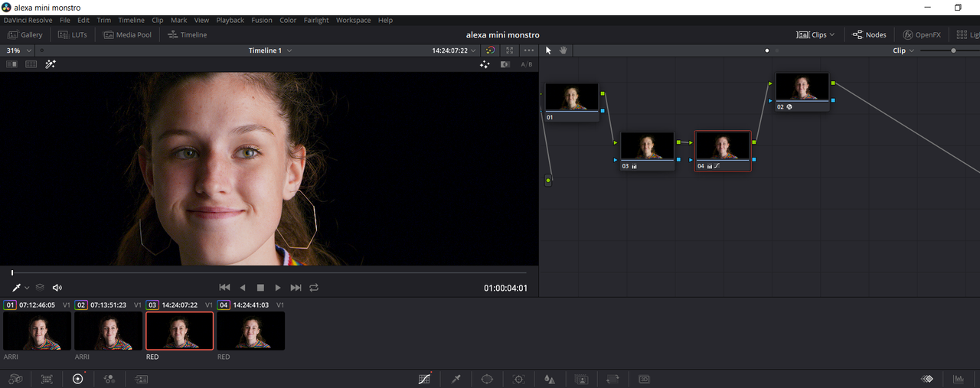Image resolution: width=980 pixels, height=388 pixels.
Task: Open the Curves palette
Action: tap(425, 379)
